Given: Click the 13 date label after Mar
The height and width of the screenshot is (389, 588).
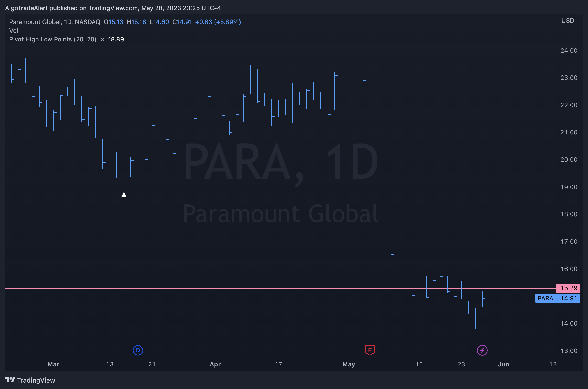Looking at the screenshot, I should (x=110, y=364).
